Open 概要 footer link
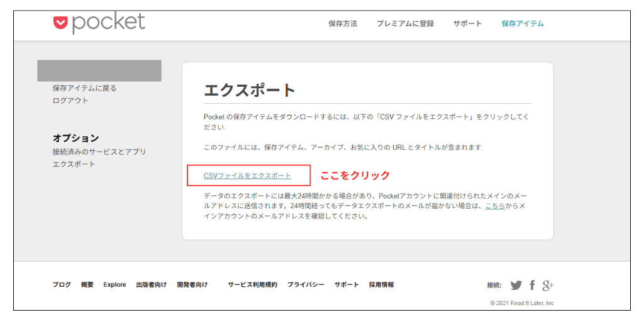Viewport: 644px width, 322px height. [x=87, y=285]
